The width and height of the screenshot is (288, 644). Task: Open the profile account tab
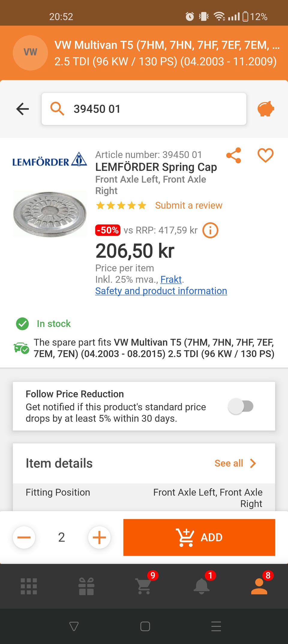point(259,586)
